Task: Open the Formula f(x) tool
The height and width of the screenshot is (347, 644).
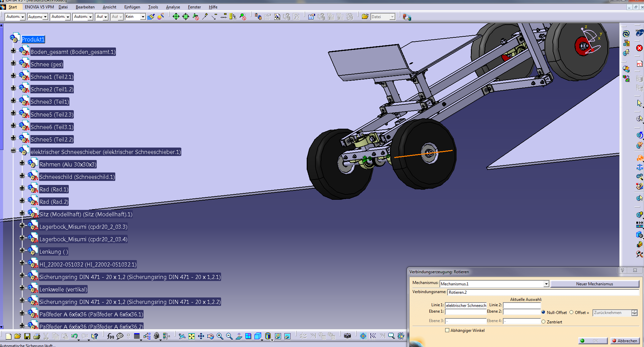Action: 110,336
